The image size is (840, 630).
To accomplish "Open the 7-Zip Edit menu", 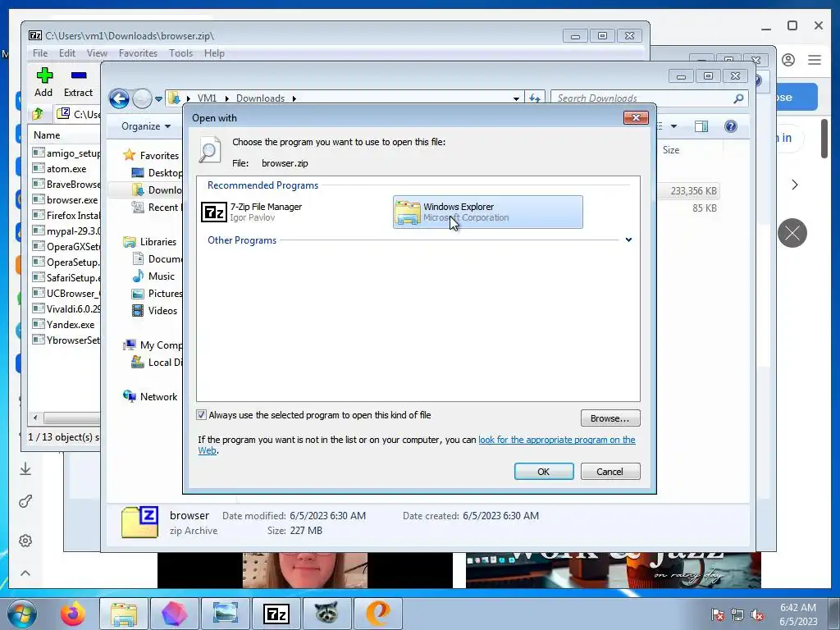I will pyautogui.click(x=67, y=53).
